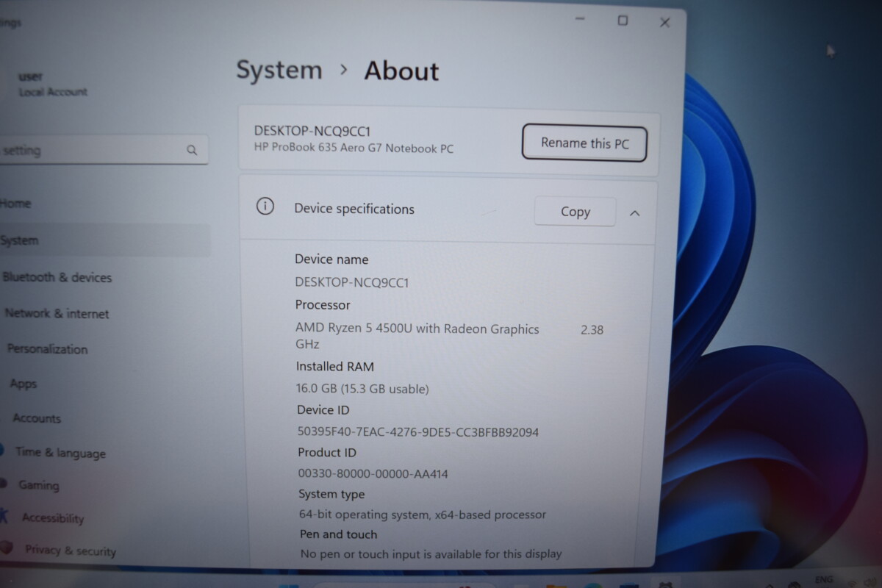Focus the settings search field
The width and height of the screenshot is (882, 588).
click(x=103, y=150)
